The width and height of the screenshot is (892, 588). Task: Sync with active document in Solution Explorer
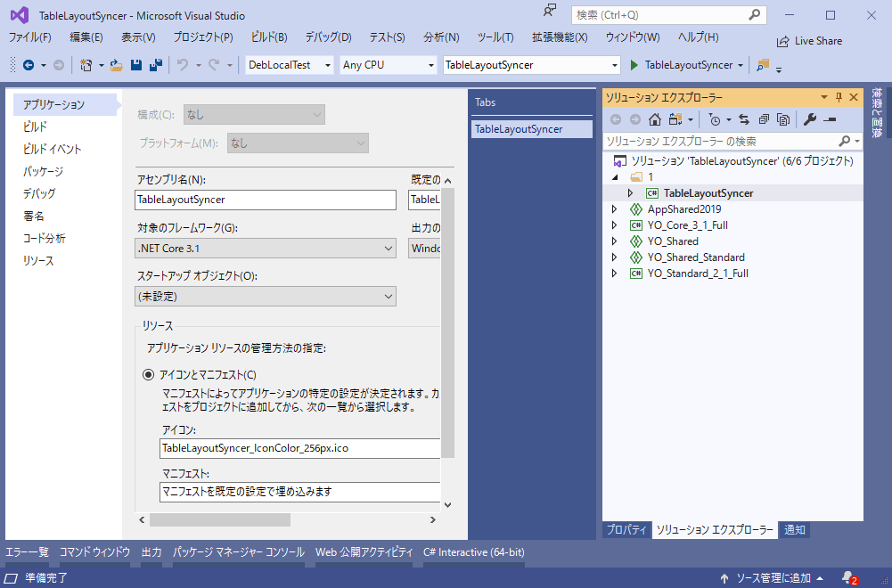tap(744, 119)
